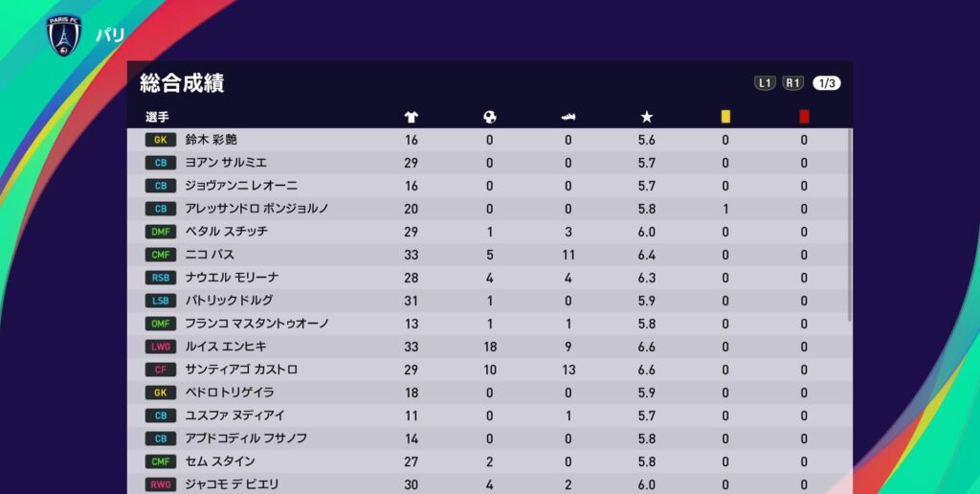Click the RSB badge for ナウエル モリーナ
This screenshot has height=494, width=980.
[x=161, y=279]
